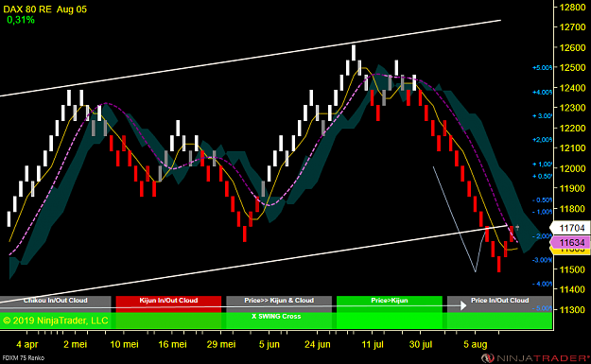This screenshot has height=364, width=591.
Task: Click the '11 jul' date label
Action: click(x=373, y=344)
